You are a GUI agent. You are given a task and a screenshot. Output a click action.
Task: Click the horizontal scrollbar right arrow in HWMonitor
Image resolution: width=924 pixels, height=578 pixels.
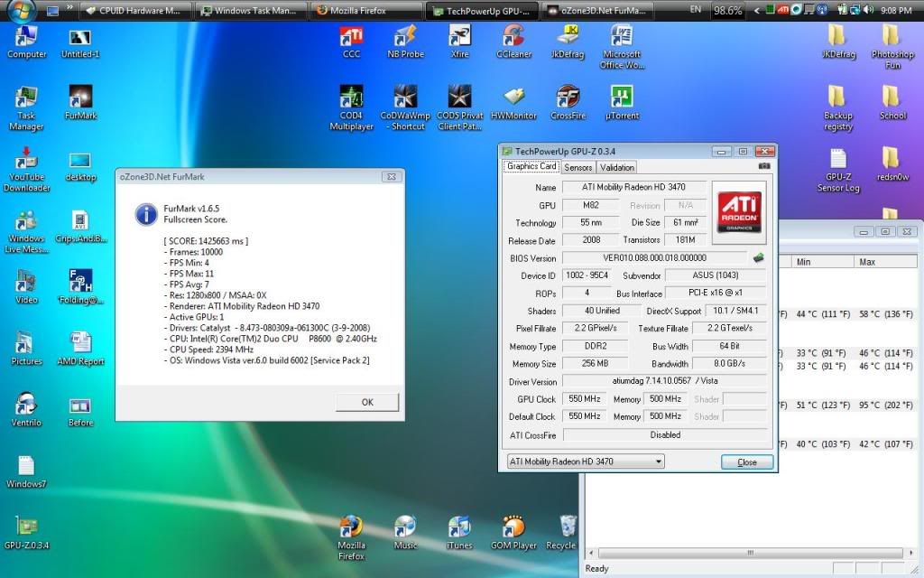(x=910, y=553)
